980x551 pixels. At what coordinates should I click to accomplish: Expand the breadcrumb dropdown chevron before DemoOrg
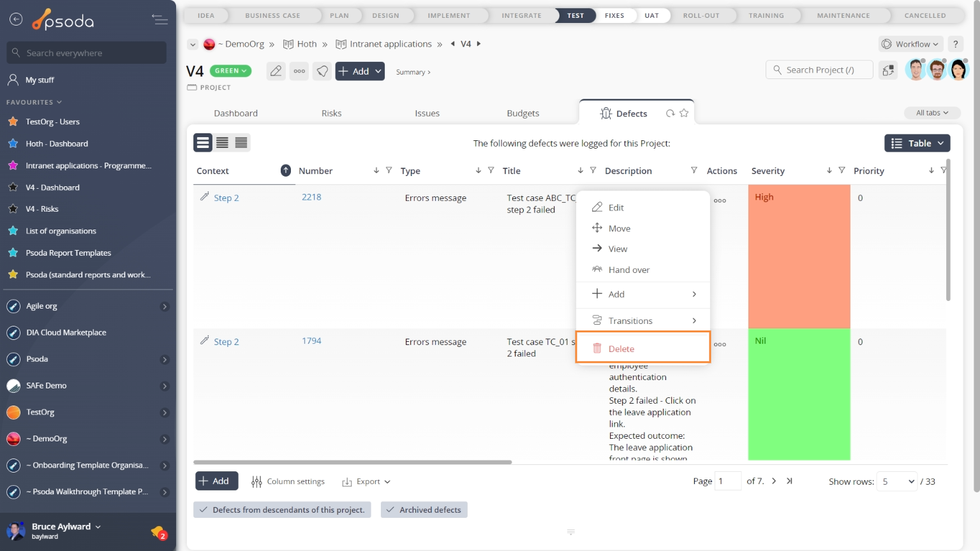pyautogui.click(x=193, y=44)
